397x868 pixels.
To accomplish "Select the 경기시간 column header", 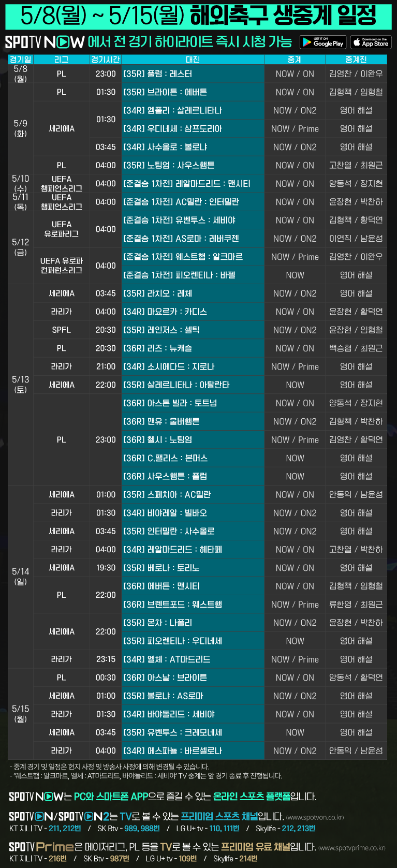I will [x=106, y=60].
